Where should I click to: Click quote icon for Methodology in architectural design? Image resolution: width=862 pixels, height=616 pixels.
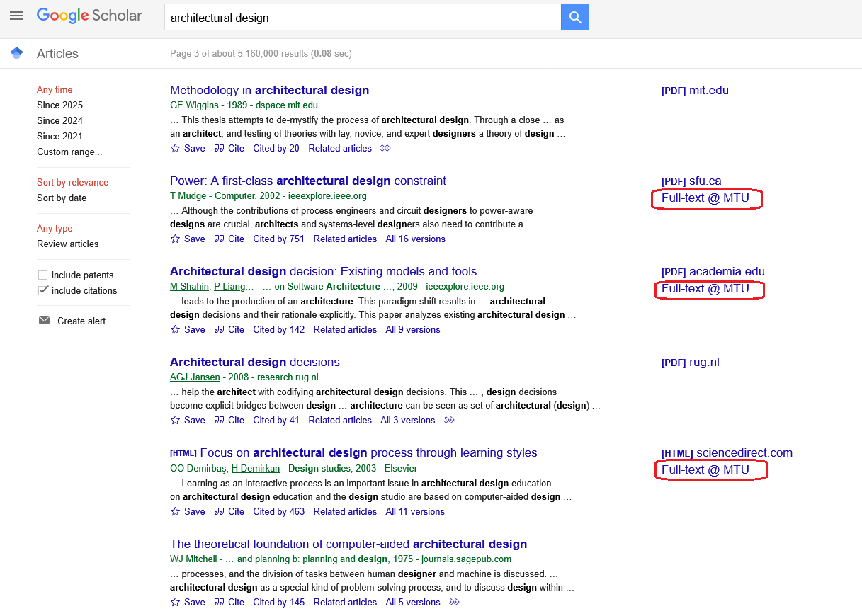pyautogui.click(x=220, y=148)
